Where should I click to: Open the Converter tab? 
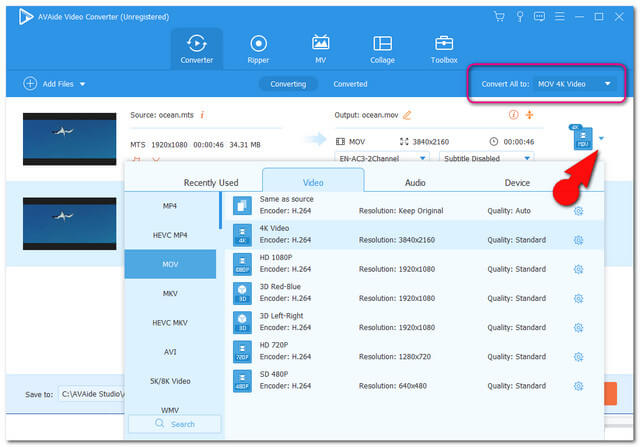pyautogui.click(x=197, y=49)
